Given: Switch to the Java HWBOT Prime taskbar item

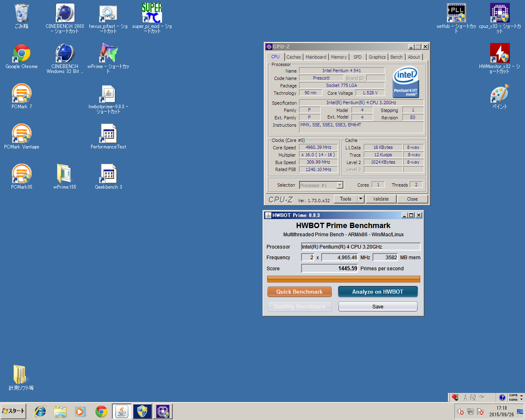Looking at the screenshot, I should (x=122, y=411).
